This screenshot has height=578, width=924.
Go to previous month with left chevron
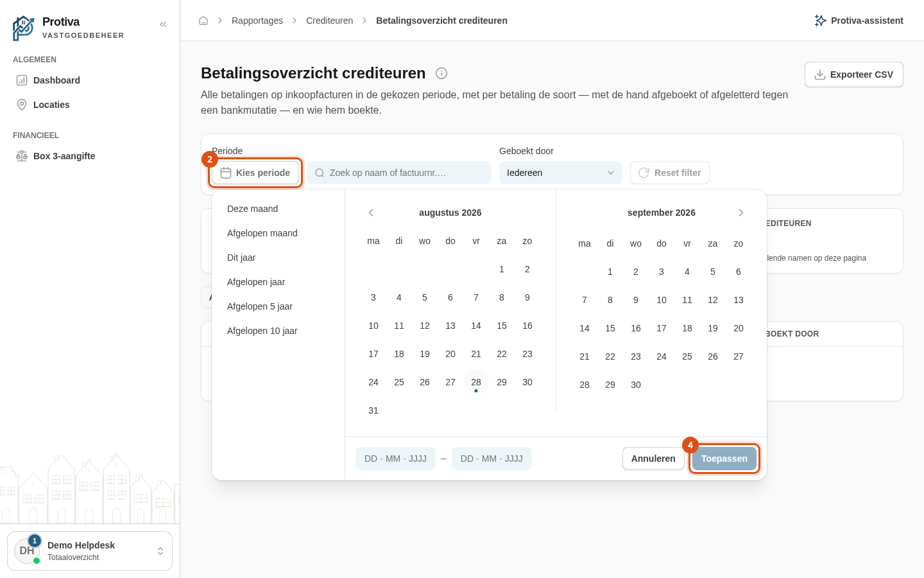pos(371,213)
